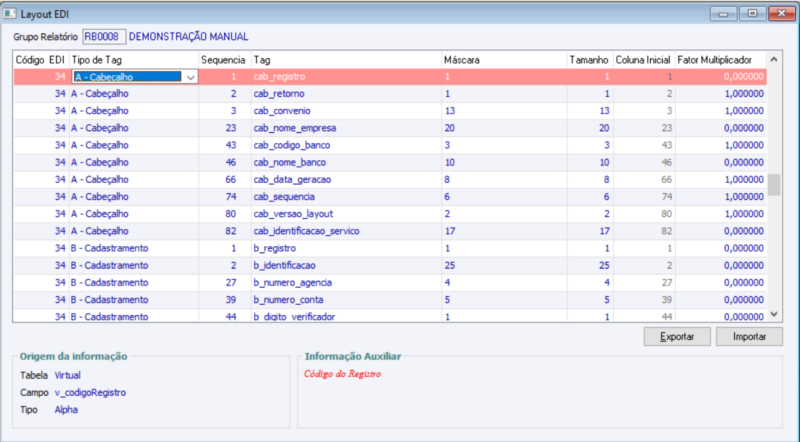Select the b_identificacao tag cell
The height and width of the screenshot is (442, 800).
346,265
